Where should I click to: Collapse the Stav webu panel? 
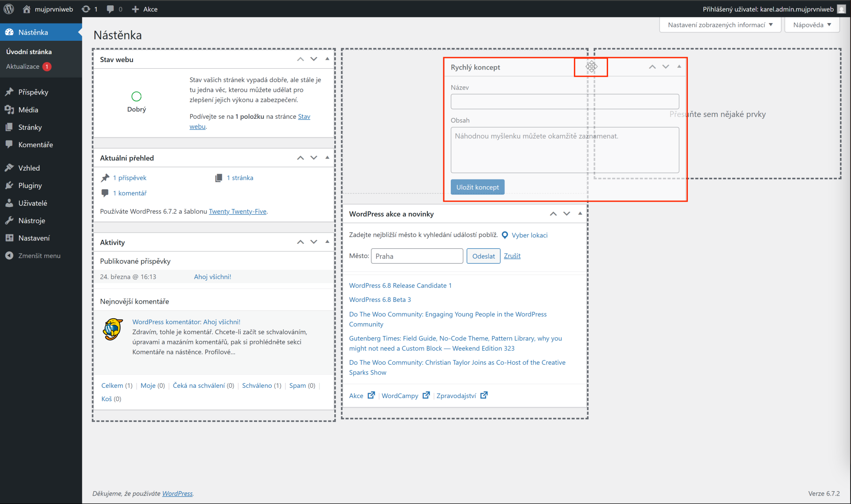(x=327, y=59)
